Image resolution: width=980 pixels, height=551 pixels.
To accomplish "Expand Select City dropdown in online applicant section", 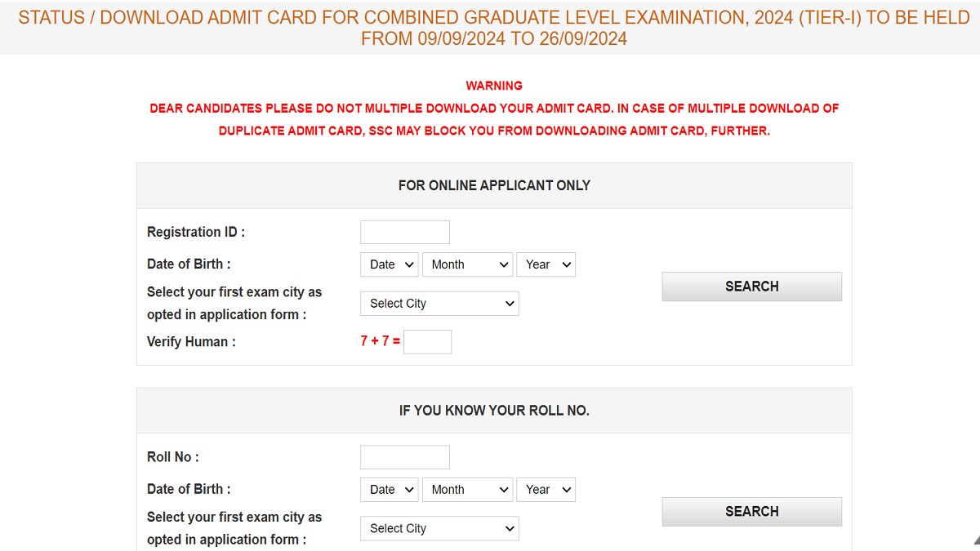I will (439, 303).
